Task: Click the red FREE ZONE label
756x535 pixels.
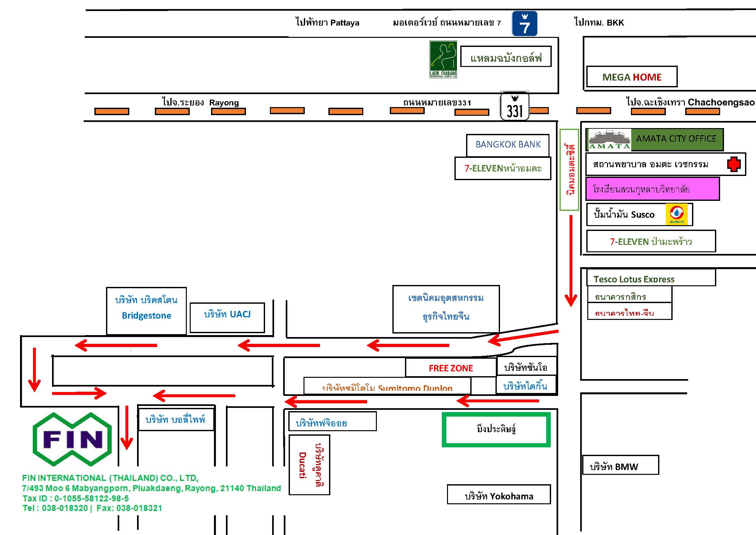Action: tap(451, 368)
